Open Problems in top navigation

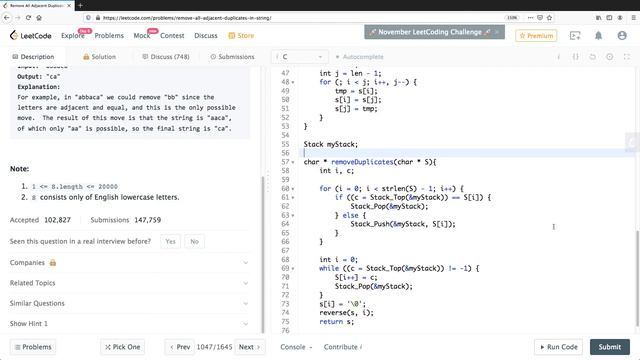point(109,36)
